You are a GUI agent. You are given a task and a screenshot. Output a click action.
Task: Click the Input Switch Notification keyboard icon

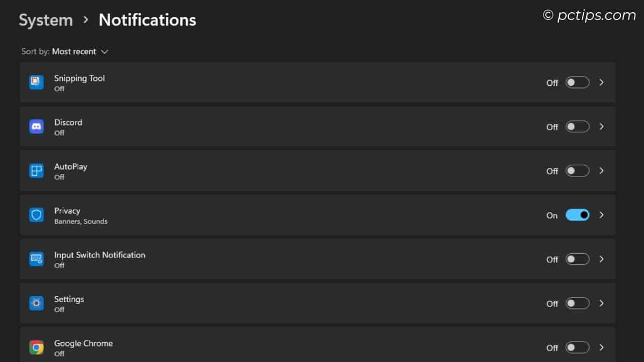point(36,259)
